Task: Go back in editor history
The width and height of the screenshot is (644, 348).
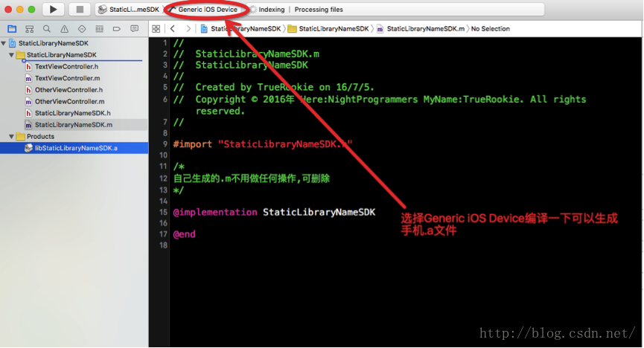Action: coord(173,28)
